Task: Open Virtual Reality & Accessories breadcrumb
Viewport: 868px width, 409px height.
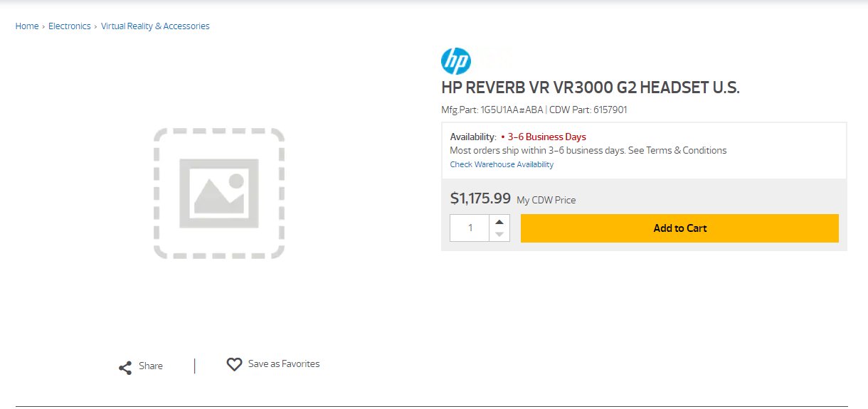Action: (x=155, y=26)
